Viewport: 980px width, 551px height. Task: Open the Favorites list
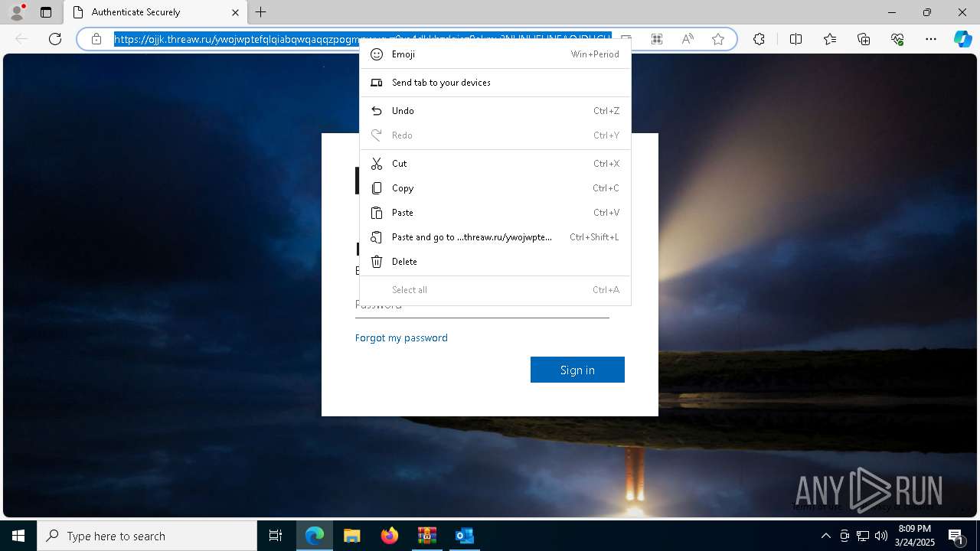tap(830, 39)
